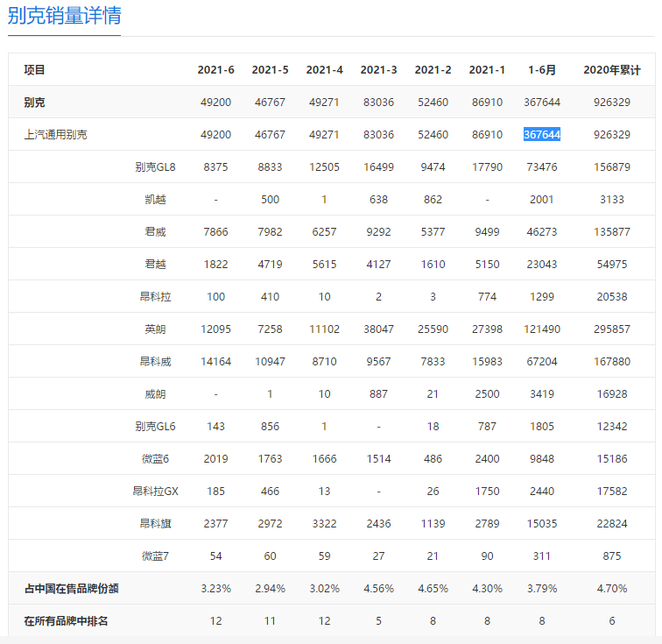This screenshot has height=644, width=662.
Task: Click the 2021-6 column header
Action: pos(215,70)
